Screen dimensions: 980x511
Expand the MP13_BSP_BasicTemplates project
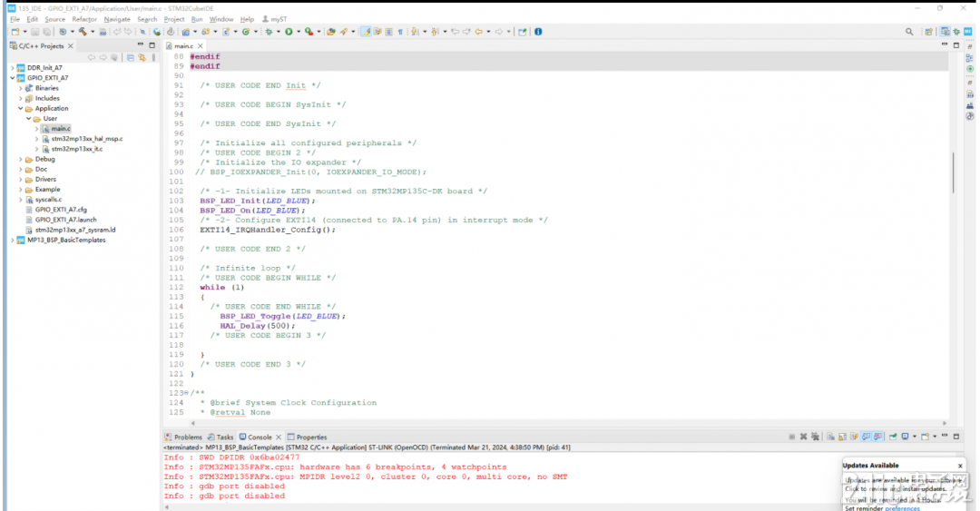click(x=13, y=240)
